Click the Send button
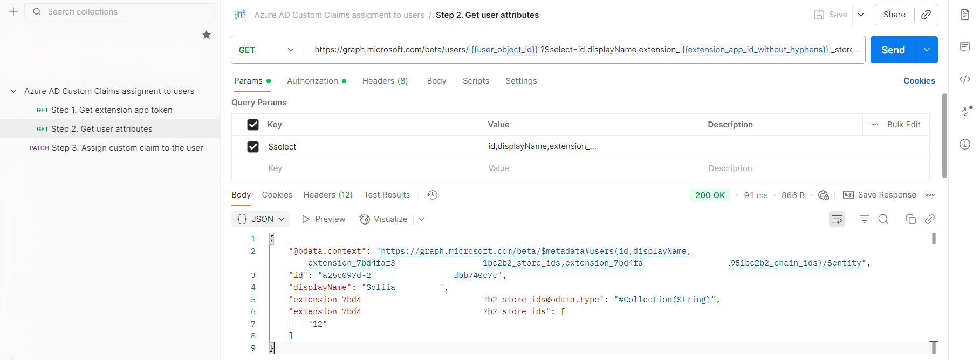This screenshot has height=360, width=980. point(893,50)
